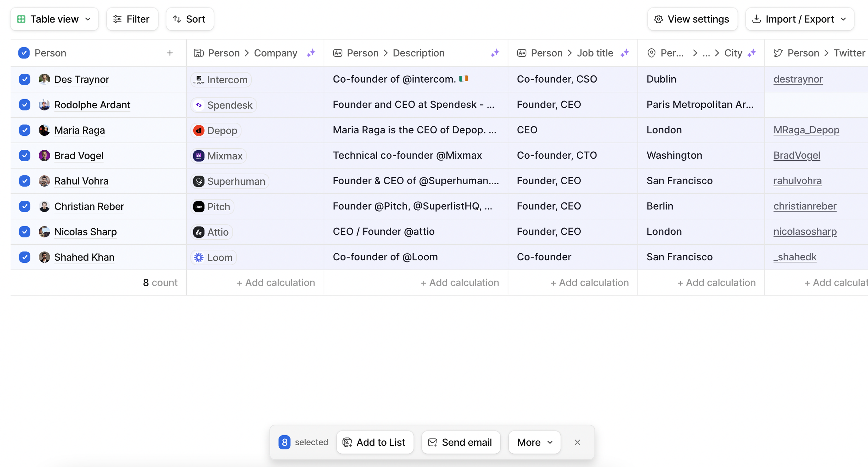Viewport: 868px width, 467px height.
Task: Click the sparkle icon on Job title column header
Action: click(624, 53)
